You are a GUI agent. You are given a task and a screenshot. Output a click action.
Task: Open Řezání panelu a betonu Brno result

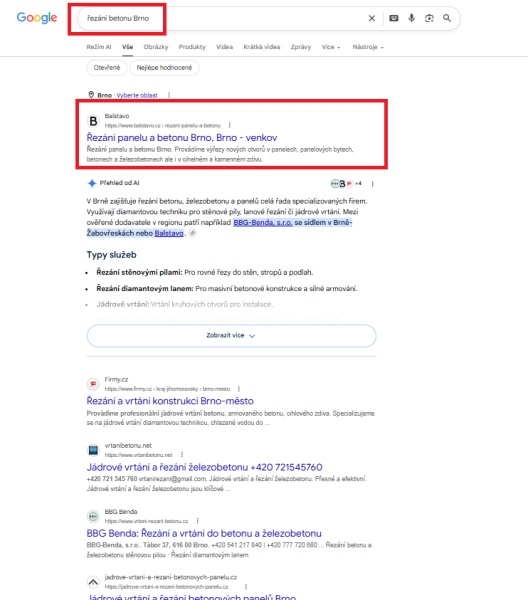point(182,138)
